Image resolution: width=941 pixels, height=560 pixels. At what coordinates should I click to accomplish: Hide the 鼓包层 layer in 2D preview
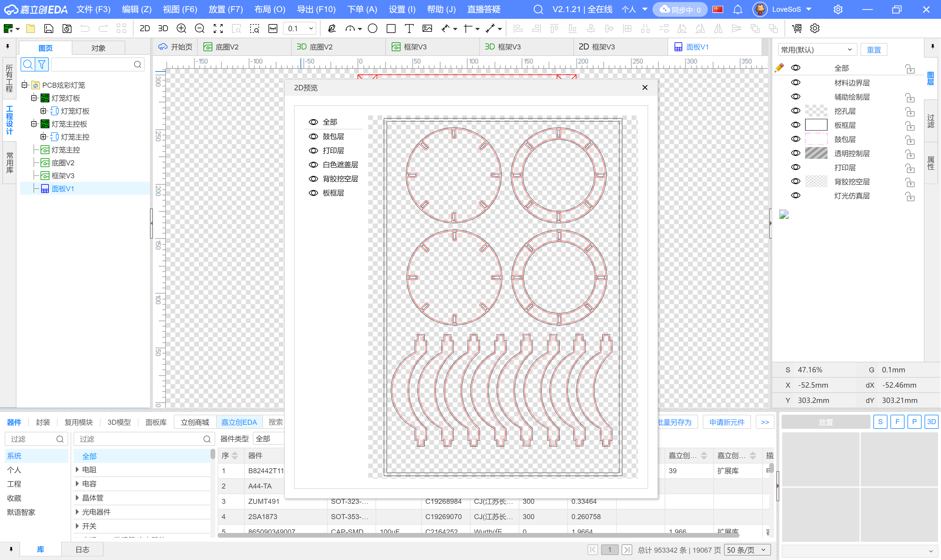point(313,136)
